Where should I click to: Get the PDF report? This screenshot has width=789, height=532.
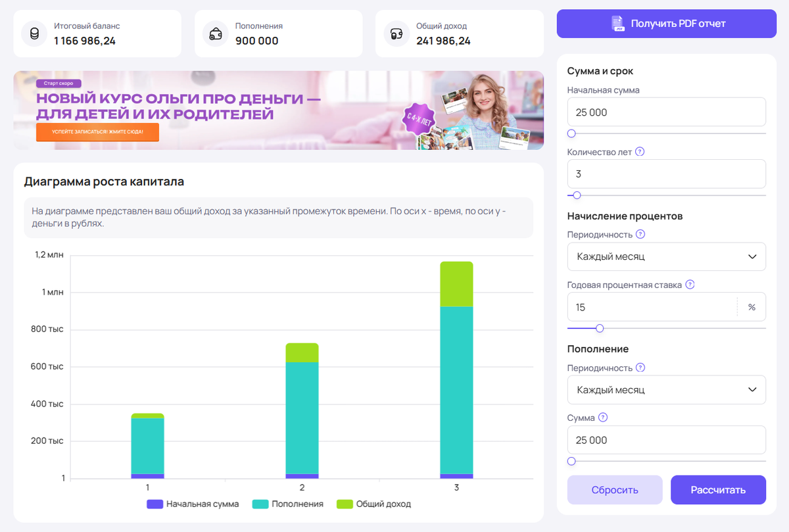(x=667, y=24)
